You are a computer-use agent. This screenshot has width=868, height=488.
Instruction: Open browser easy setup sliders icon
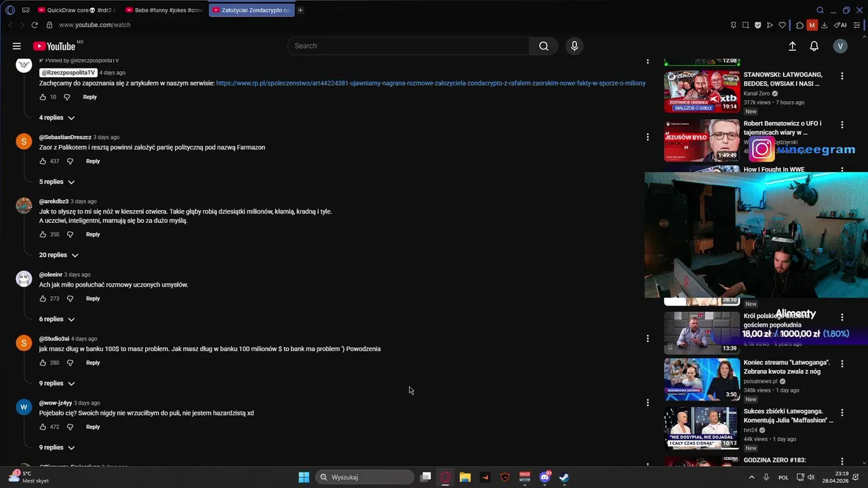click(x=857, y=25)
